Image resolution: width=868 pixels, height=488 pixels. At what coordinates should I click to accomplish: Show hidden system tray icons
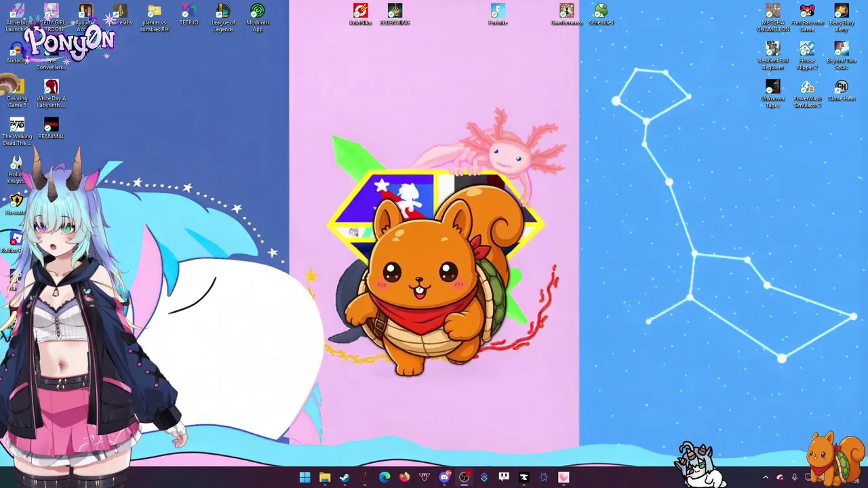tap(766, 478)
